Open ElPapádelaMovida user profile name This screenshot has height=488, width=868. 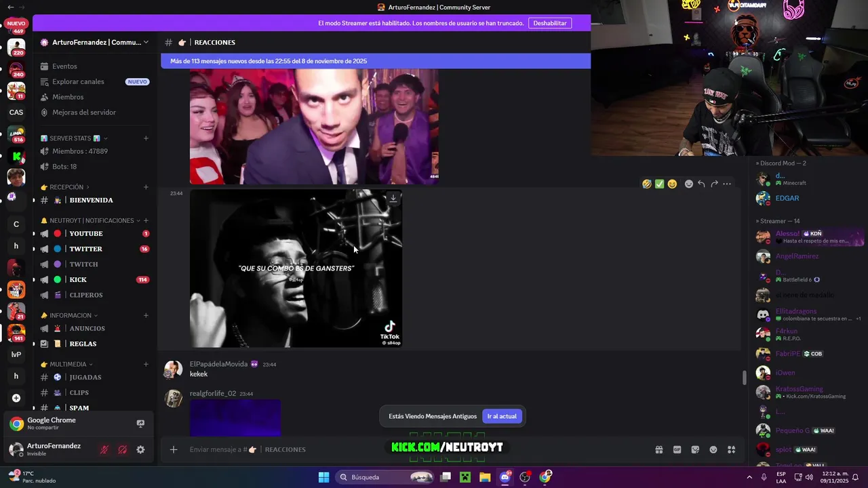[x=218, y=364]
